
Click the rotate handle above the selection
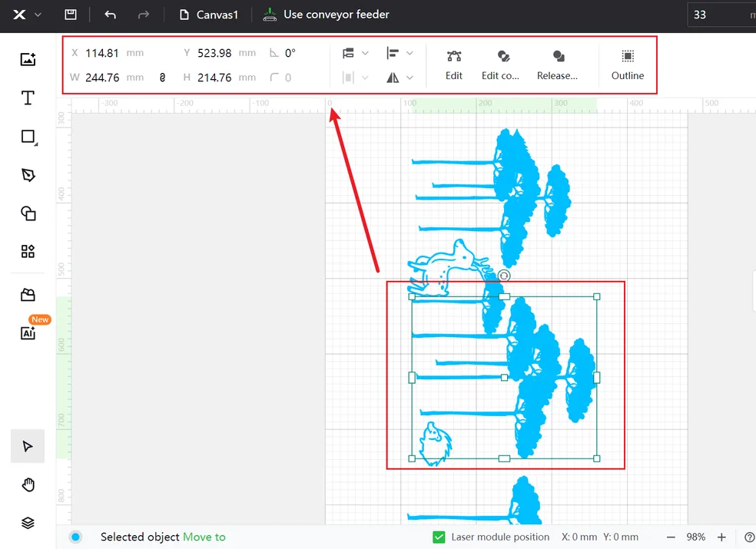pos(504,276)
